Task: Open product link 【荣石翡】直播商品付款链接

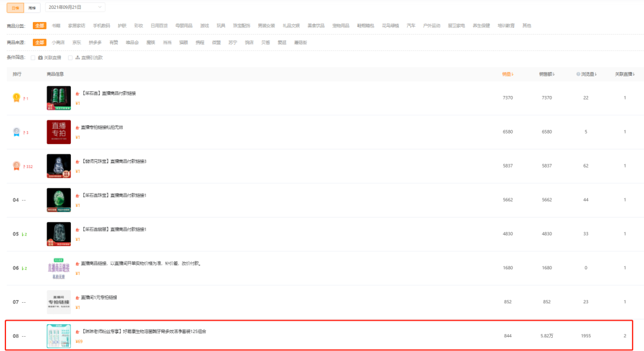Action: (109, 94)
